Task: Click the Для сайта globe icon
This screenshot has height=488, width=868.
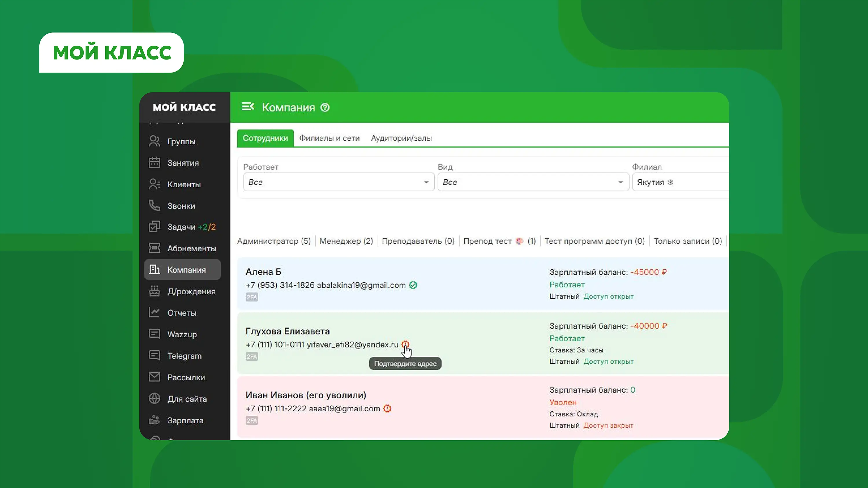Action: pyautogui.click(x=154, y=398)
